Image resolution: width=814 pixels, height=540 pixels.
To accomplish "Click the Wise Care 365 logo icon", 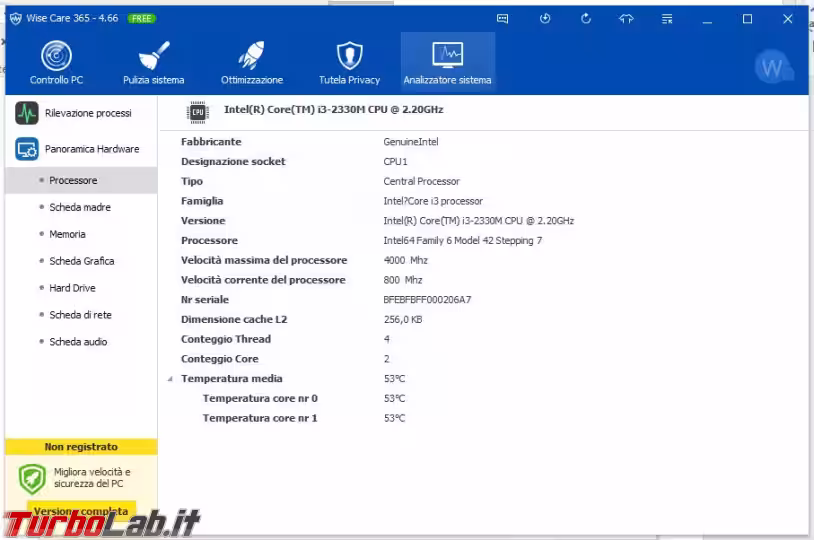I will [16, 19].
